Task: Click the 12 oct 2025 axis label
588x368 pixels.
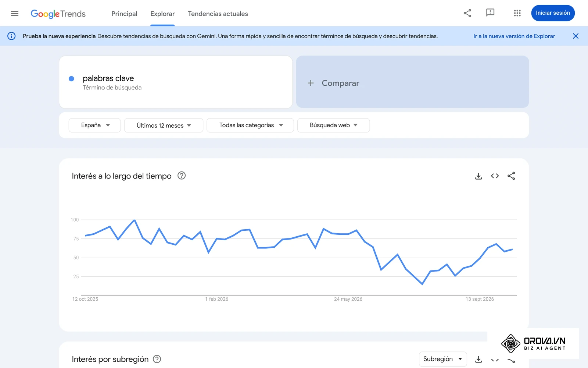Action: coord(85,299)
